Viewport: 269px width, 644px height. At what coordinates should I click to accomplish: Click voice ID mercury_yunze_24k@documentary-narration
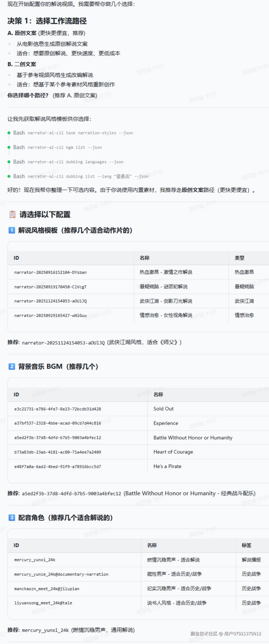pos(61,574)
